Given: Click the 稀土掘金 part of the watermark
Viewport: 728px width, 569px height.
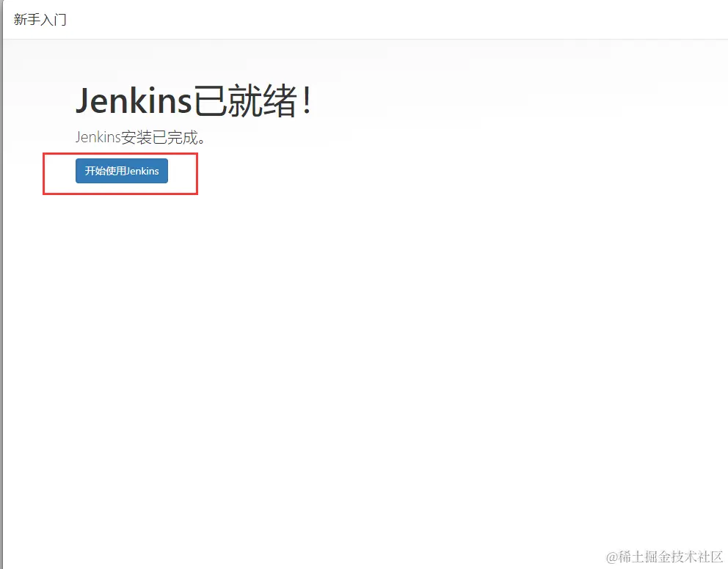Looking at the screenshot, I should click(x=644, y=556).
